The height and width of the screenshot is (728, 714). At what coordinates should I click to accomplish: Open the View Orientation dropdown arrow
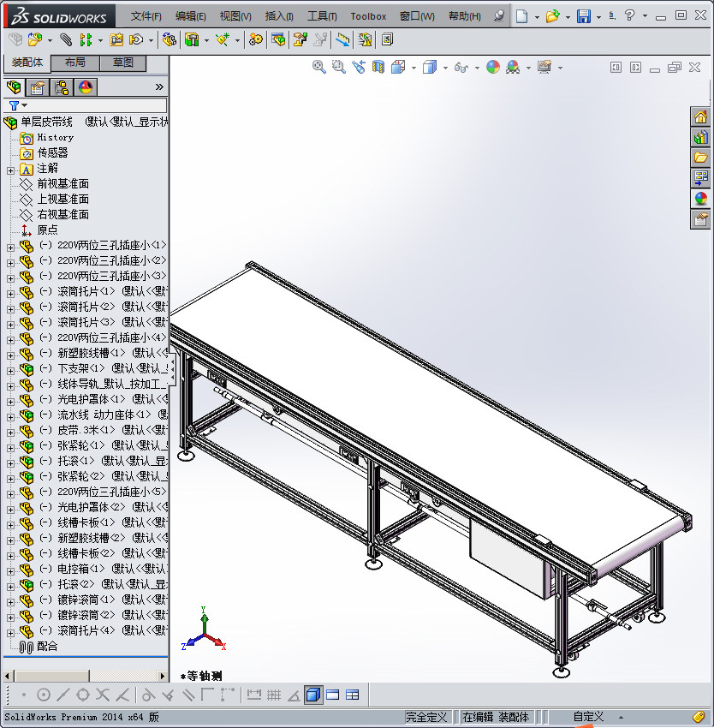point(414,68)
